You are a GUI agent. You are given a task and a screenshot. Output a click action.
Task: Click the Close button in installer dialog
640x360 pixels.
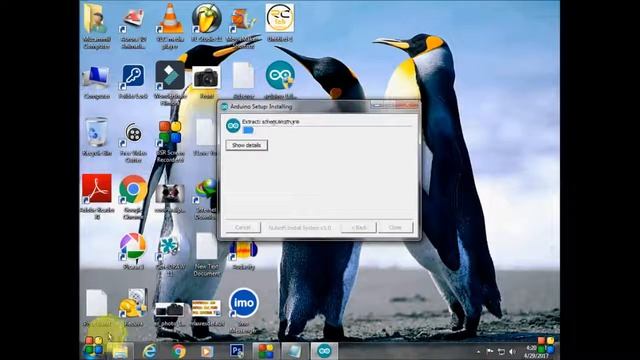(395, 227)
